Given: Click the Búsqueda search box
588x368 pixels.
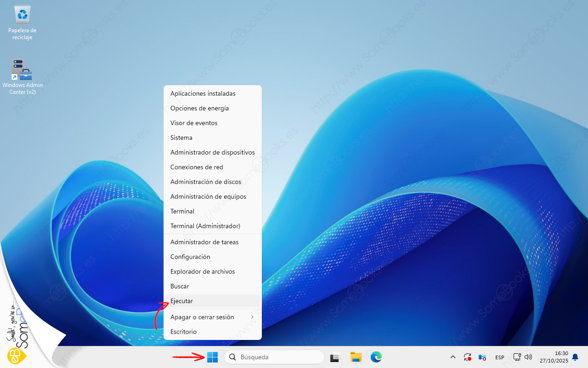Looking at the screenshot, I should [274, 357].
